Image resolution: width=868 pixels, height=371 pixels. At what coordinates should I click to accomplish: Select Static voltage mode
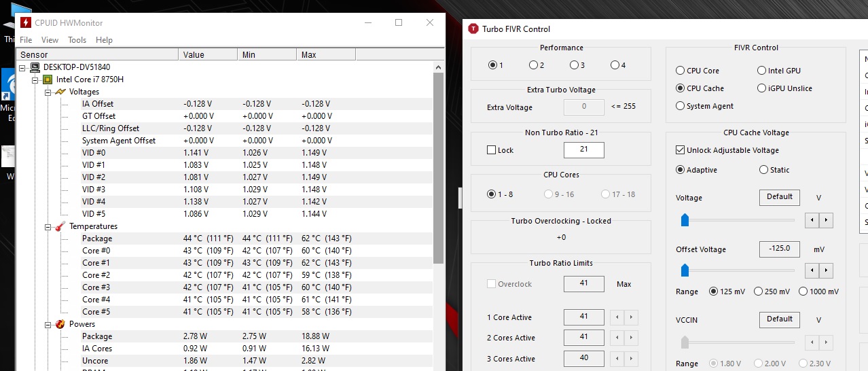pyautogui.click(x=763, y=170)
